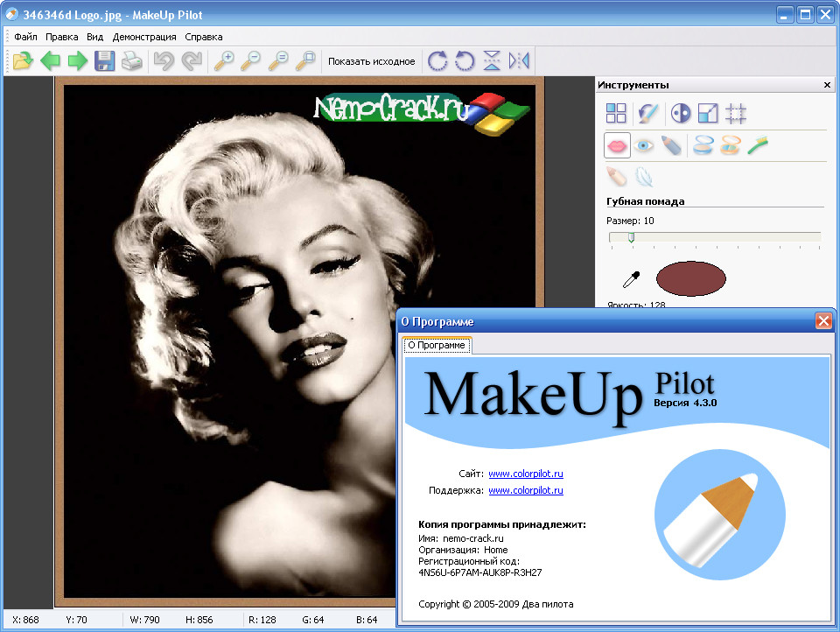Select the eye pencil tool
Image resolution: width=840 pixels, height=632 pixels.
671,145
